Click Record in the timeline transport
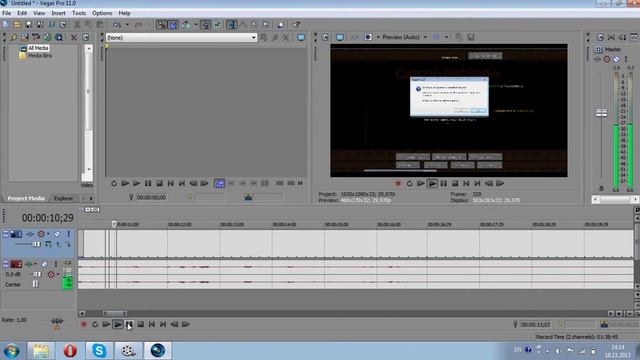This screenshot has width=640, height=360. click(84, 324)
